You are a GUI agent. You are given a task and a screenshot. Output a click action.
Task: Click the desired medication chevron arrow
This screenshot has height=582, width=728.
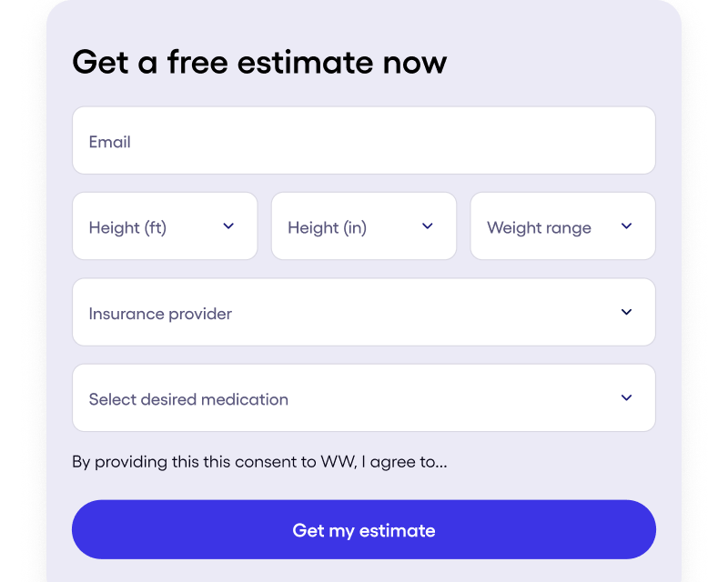click(x=626, y=397)
